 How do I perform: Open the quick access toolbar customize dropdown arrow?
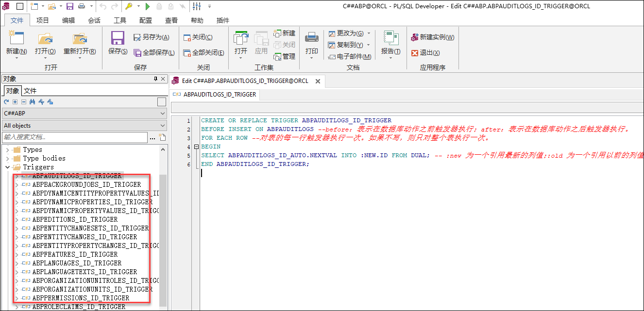210,6
